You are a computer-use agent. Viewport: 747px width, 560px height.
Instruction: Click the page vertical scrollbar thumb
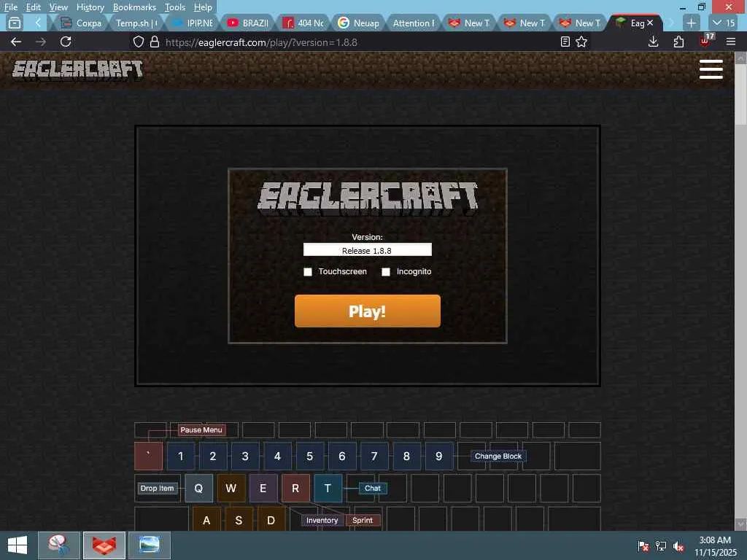point(740,94)
